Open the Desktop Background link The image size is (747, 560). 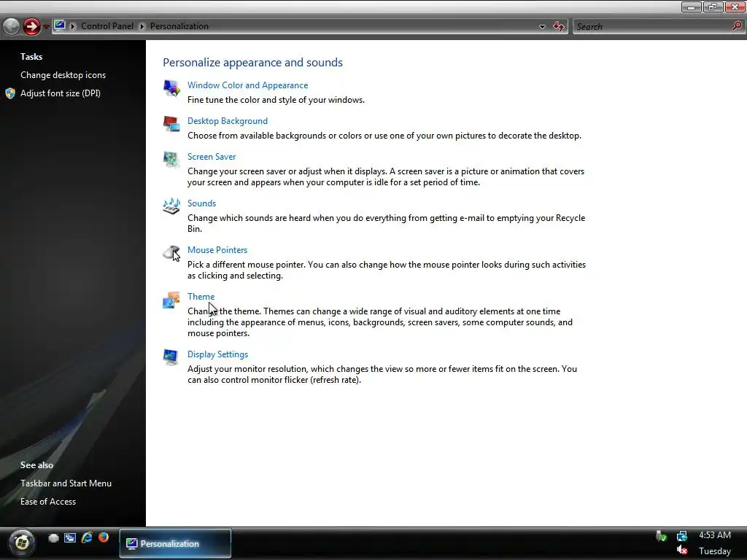click(228, 121)
